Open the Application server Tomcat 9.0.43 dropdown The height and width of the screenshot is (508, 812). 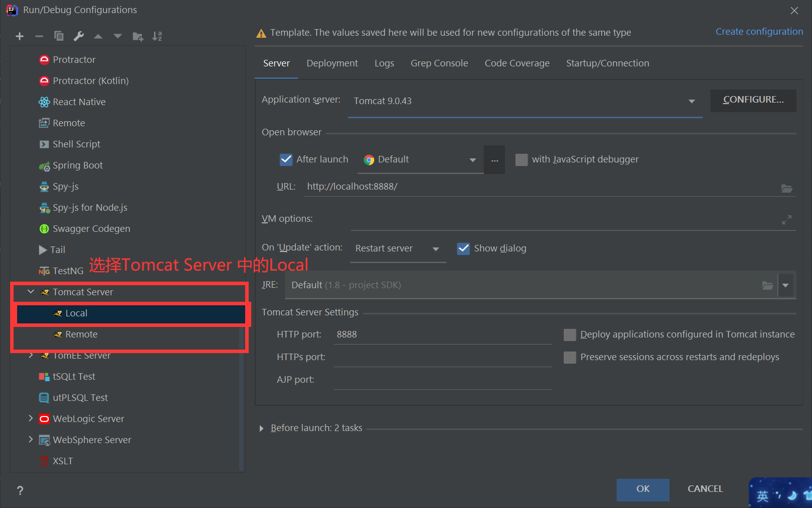tap(525, 101)
